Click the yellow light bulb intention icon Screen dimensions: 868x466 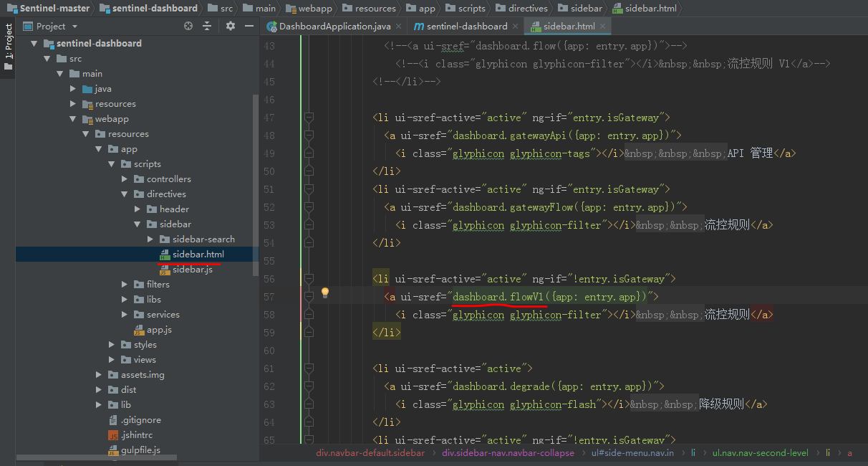click(324, 293)
